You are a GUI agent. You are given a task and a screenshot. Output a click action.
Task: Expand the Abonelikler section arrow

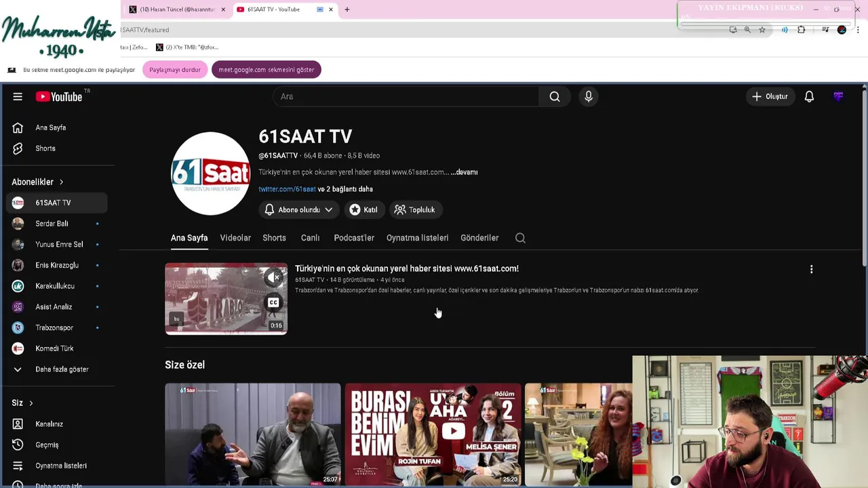(x=61, y=182)
